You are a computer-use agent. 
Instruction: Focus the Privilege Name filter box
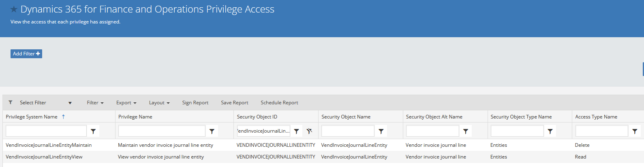tap(162, 131)
